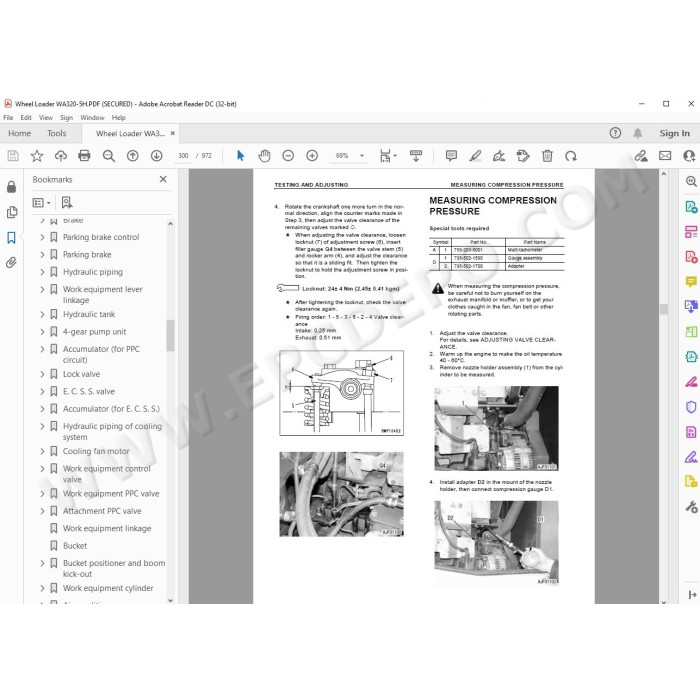Switch to the Home tab
This screenshot has height=700, width=700.
click(20, 133)
